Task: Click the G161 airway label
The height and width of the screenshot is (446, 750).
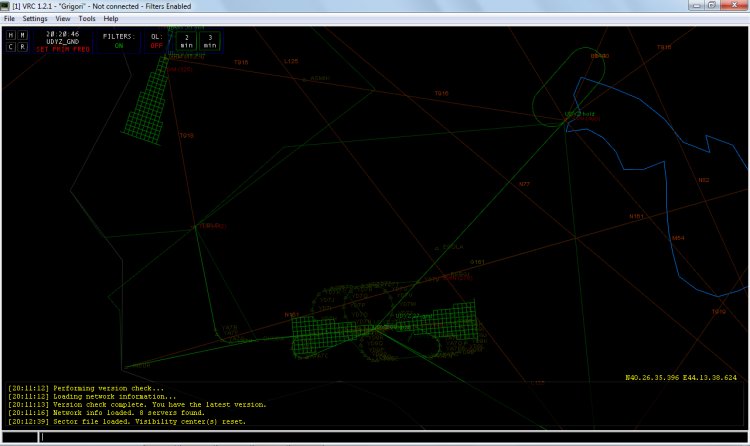Action: (x=477, y=262)
